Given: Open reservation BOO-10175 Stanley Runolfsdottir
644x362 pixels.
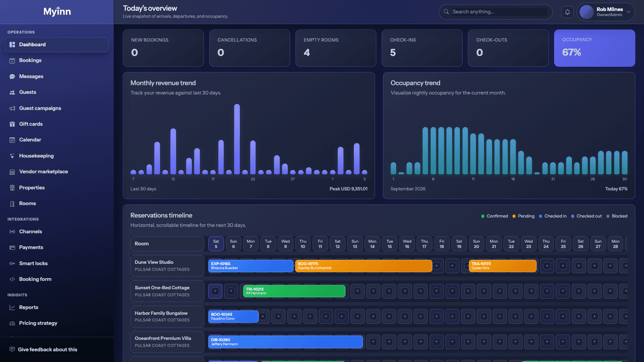Looking at the screenshot, I should [x=363, y=266].
